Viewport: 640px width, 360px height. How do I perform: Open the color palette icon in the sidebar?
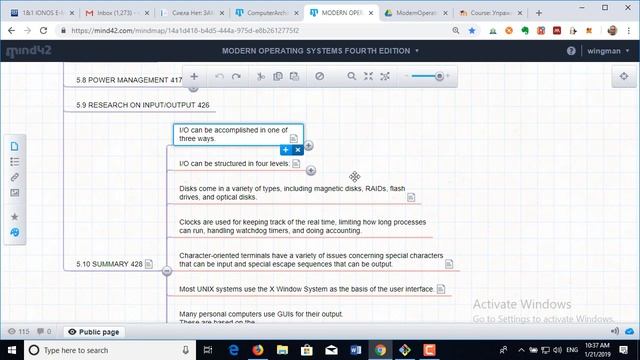point(15,232)
